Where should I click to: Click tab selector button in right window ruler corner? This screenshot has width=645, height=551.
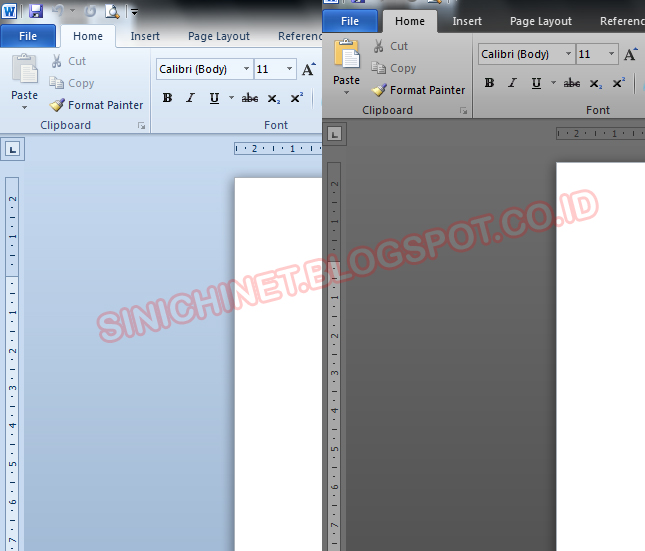pyautogui.click(x=334, y=134)
